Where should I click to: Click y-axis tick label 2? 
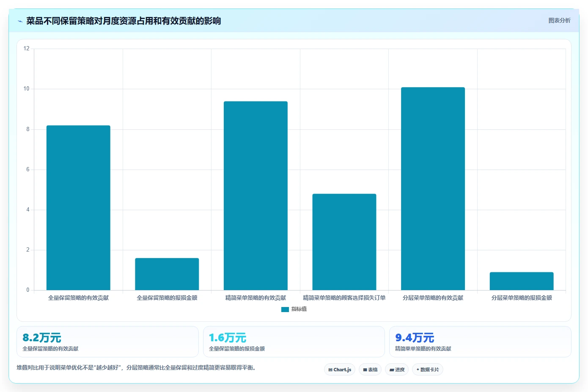tap(28, 250)
